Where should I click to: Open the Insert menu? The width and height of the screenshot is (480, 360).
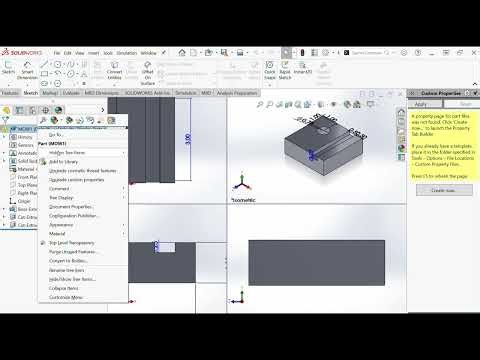point(93,53)
